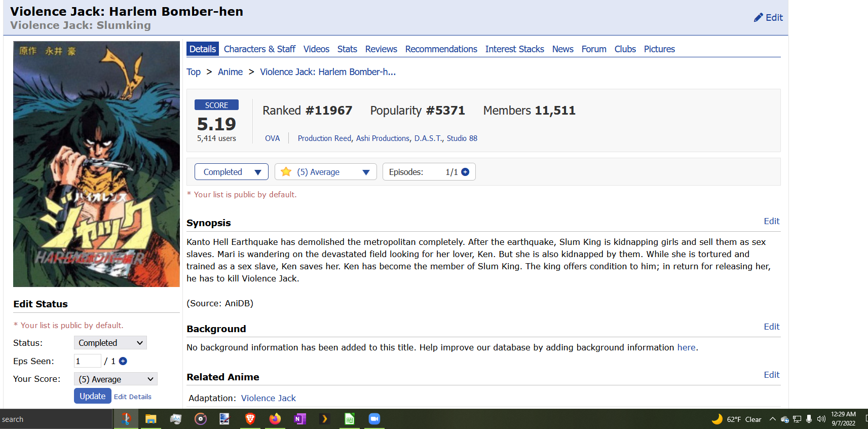
Task: Click the volume speaker icon in system tray
Action: coord(821,419)
